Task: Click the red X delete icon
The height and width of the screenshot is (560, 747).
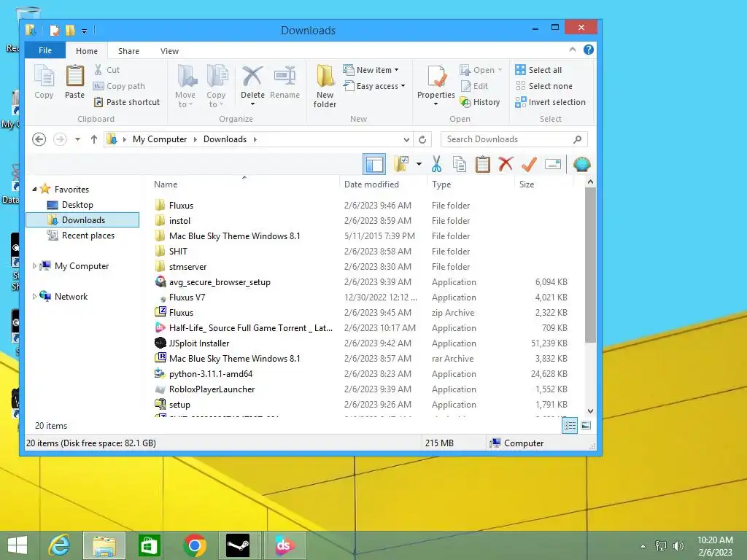Action: [506, 164]
